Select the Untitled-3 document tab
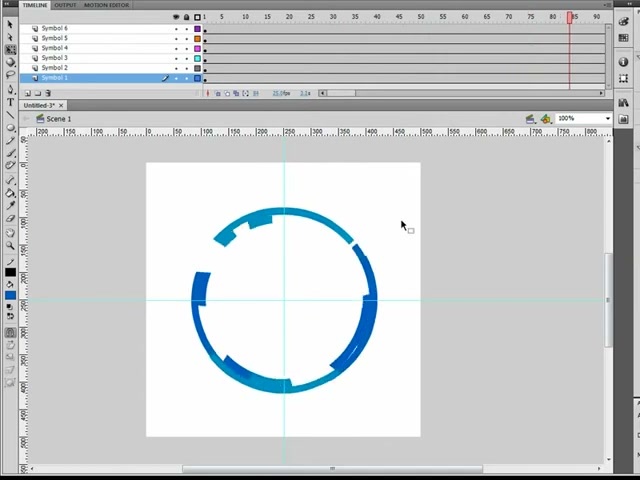The width and height of the screenshot is (640, 480). click(x=39, y=105)
